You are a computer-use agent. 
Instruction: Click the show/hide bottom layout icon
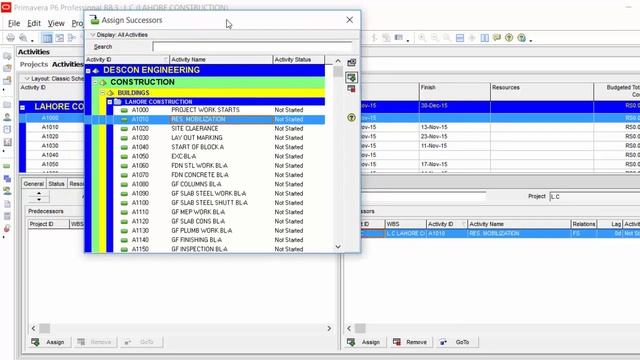click(x=460, y=38)
